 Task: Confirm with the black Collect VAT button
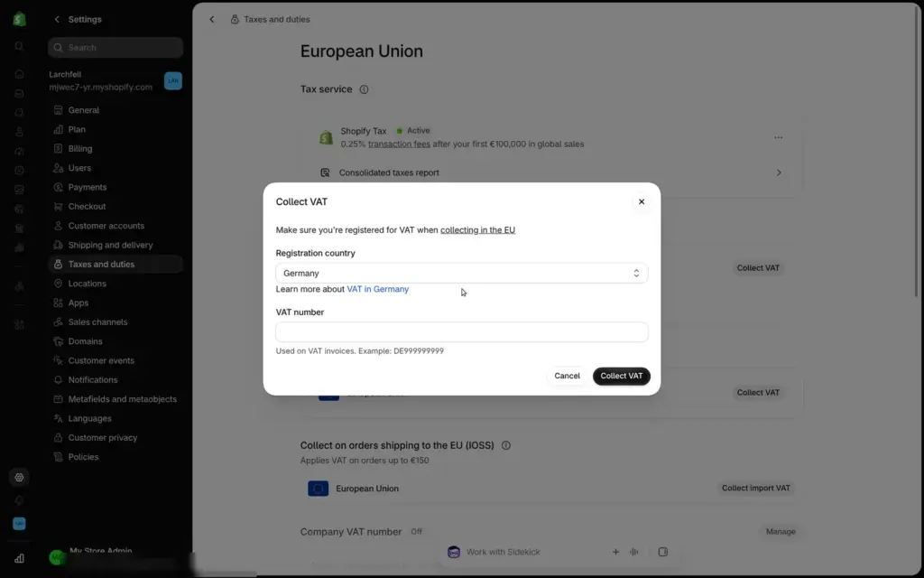click(621, 376)
